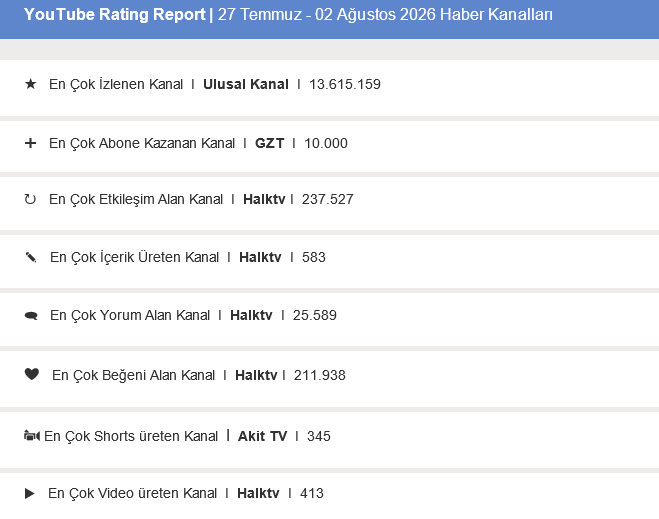Select Halktv in the Etkileşim Alan row
The image size is (659, 519).
click(264, 199)
